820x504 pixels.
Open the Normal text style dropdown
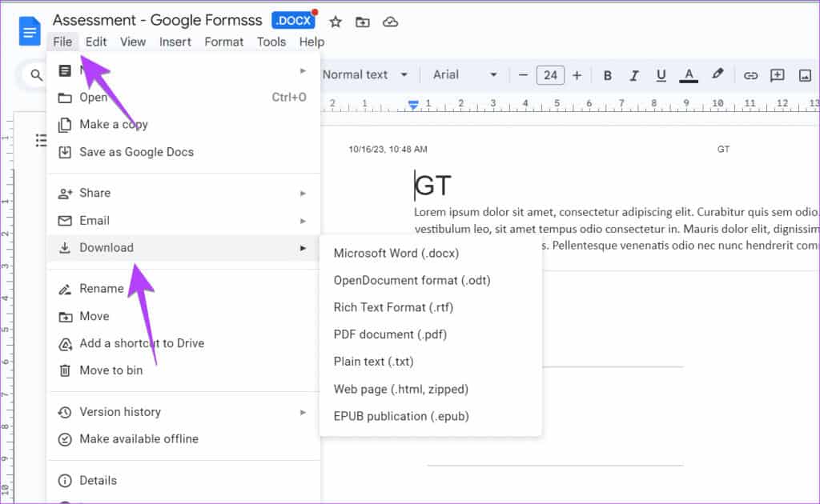tap(364, 74)
